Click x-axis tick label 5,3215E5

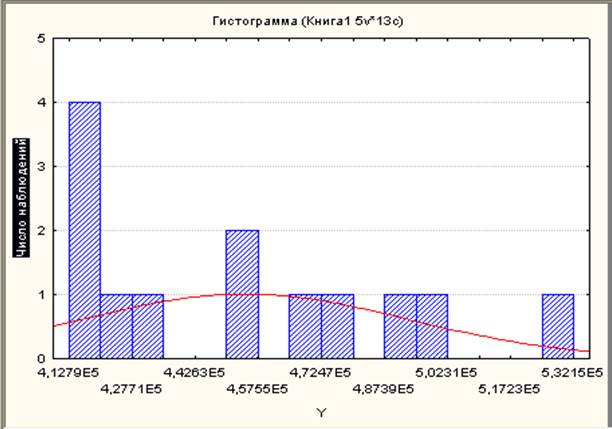coord(572,372)
